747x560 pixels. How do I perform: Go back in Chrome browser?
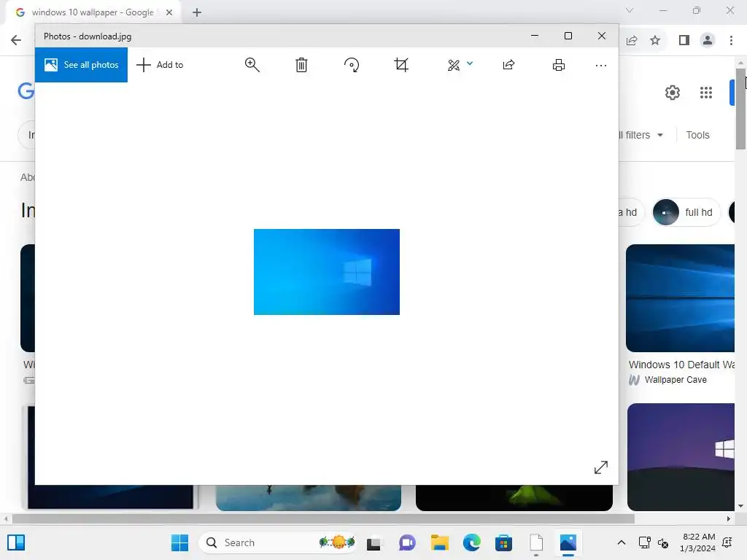[16, 40]
